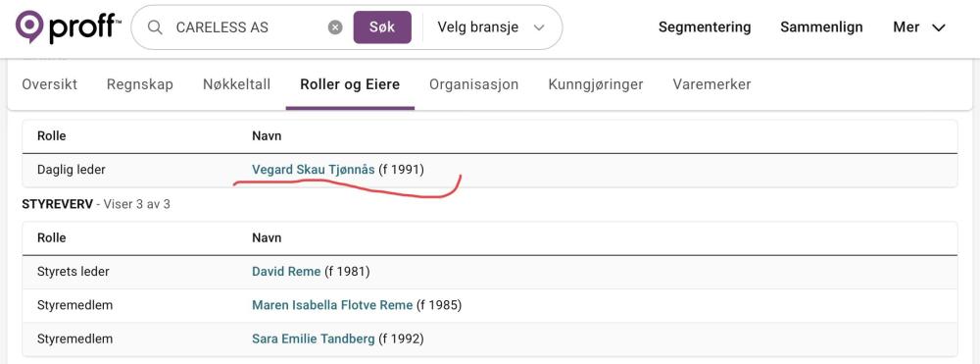Click the chevron beside Mer
This screenshot has width=980, height=364.
[938, 28]
